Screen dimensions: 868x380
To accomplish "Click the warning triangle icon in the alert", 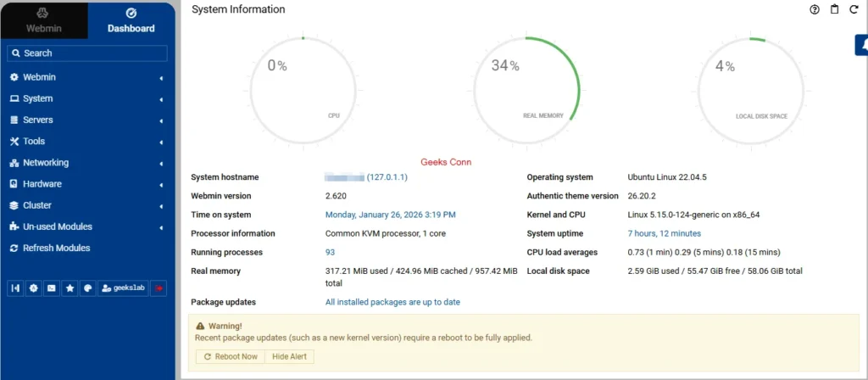I will (200, 327).
